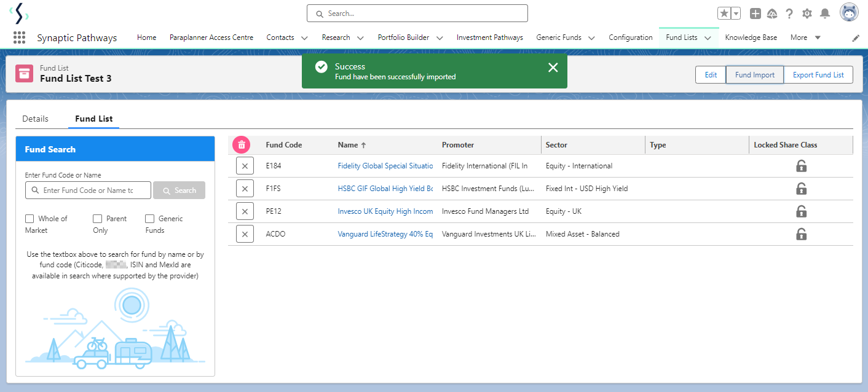Go to Investment Pathways nav item
This screenshot has height=392, width=868.
tap(489, 37)
